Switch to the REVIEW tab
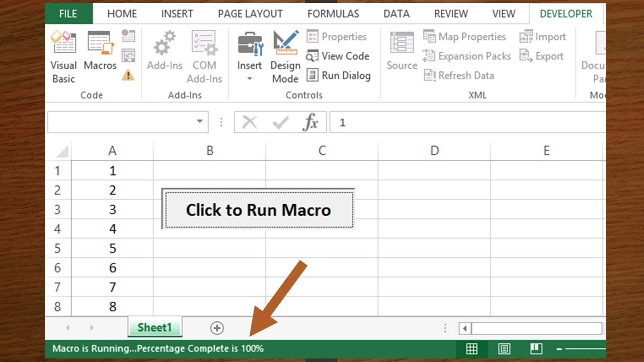This screenshot has height=362, width=644. click(x=451, y=14)
